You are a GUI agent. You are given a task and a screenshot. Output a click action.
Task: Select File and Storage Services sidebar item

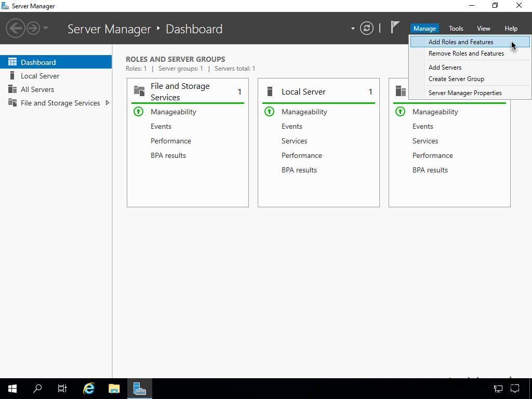56,103
